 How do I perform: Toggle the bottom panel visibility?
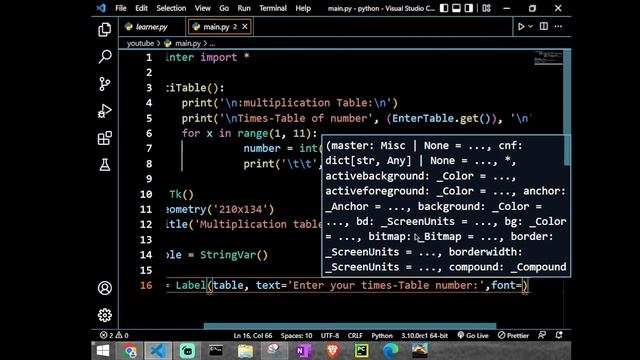pos(456,8)
